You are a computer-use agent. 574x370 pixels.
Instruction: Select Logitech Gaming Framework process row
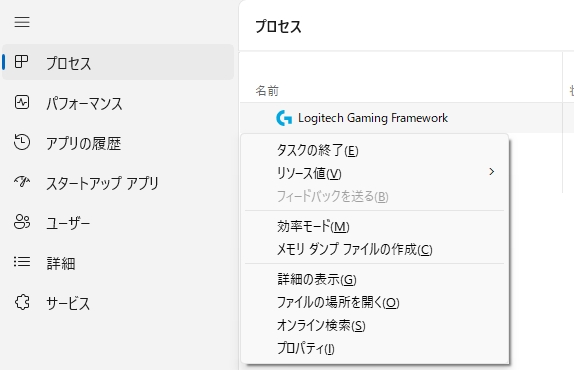tap(407, 118)
